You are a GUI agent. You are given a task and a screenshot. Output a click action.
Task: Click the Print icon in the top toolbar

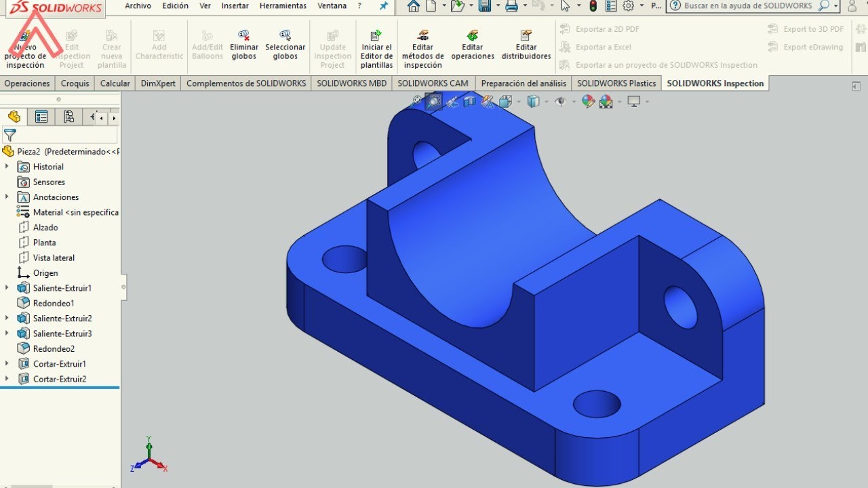pyautogui.click(x=512, y=6)
